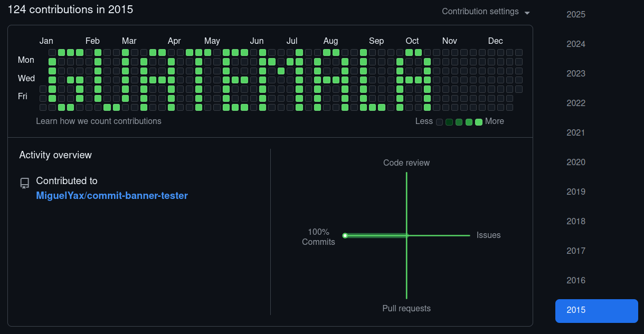Click the Dec month label on the calendar
644x334 pixels.
496,41
